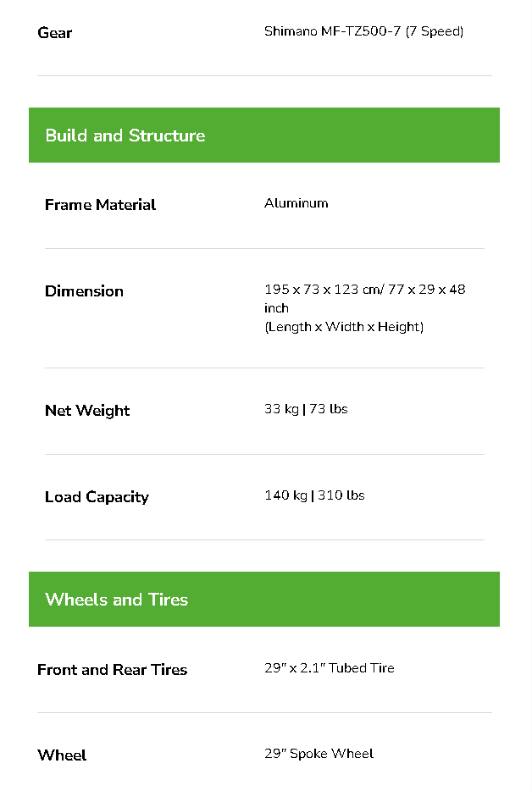The height and width of the screenshot is (791, 532).
Task: Click the Aluminum value text
Action: (x=296, y=203)
